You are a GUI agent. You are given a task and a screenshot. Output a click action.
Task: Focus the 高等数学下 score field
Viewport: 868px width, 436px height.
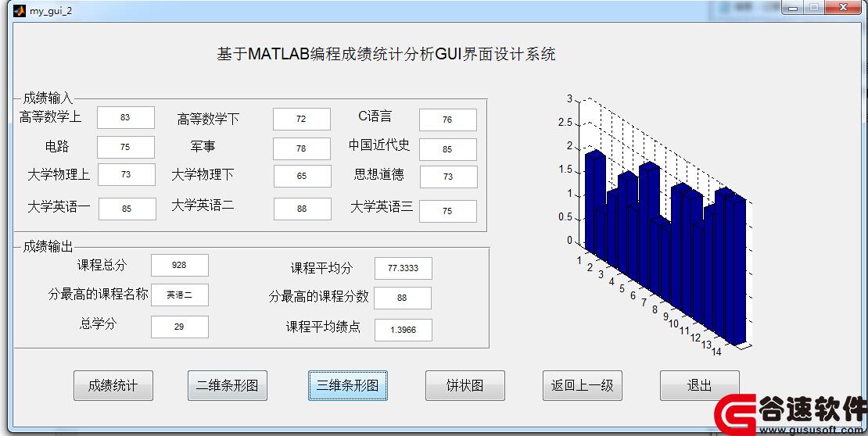[302, 119]
